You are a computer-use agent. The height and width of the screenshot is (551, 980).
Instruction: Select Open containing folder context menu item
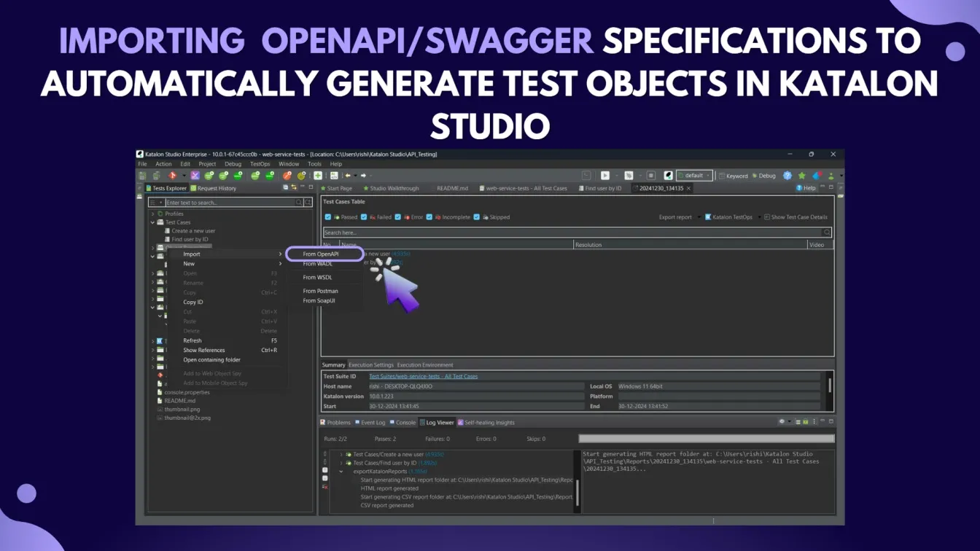click(211, 359)
